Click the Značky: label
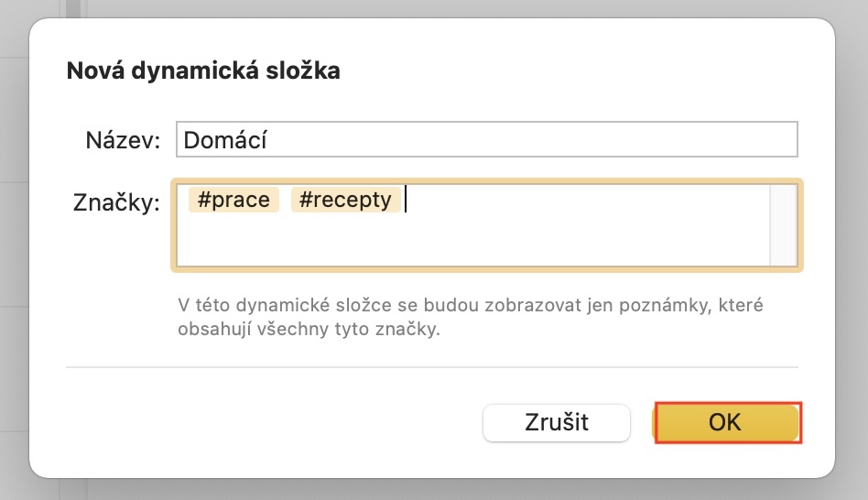This screenshot has height=500, width=868. click(x=116, y=202)
